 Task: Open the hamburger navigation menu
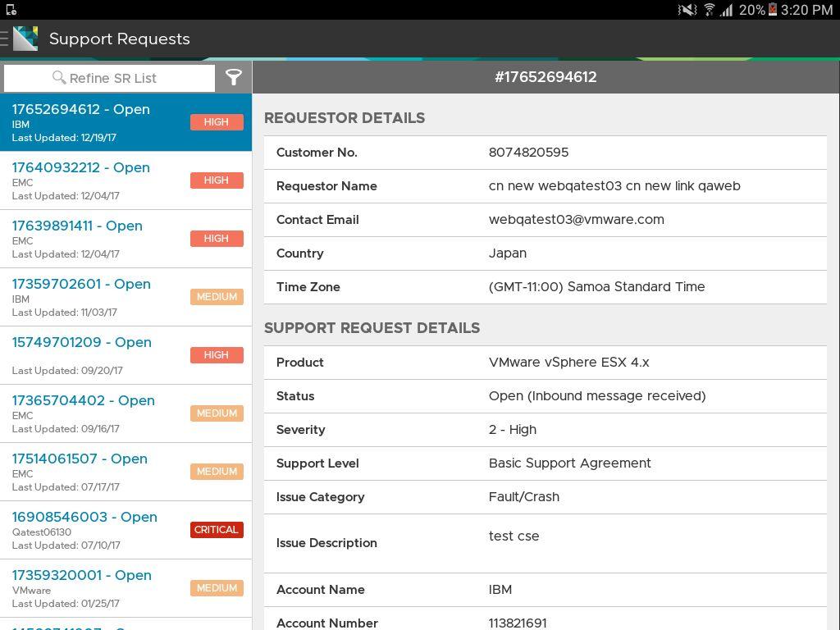(4, 39)
